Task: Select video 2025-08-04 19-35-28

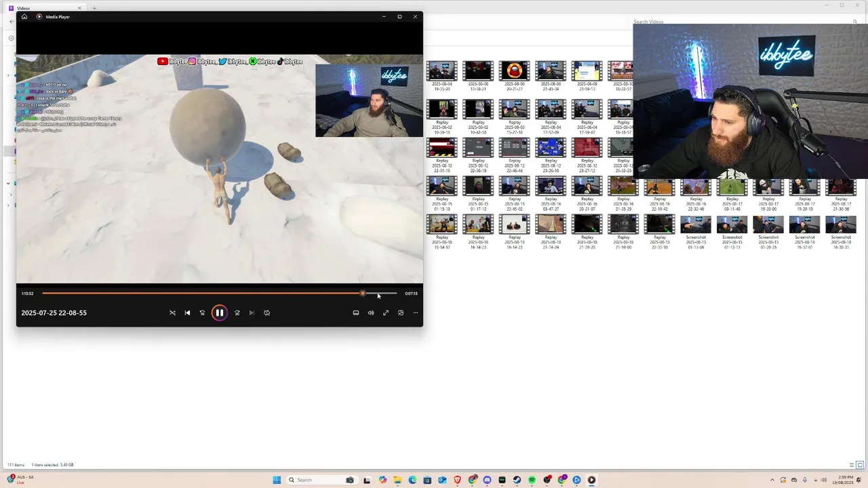Action: tap(441, 76)
